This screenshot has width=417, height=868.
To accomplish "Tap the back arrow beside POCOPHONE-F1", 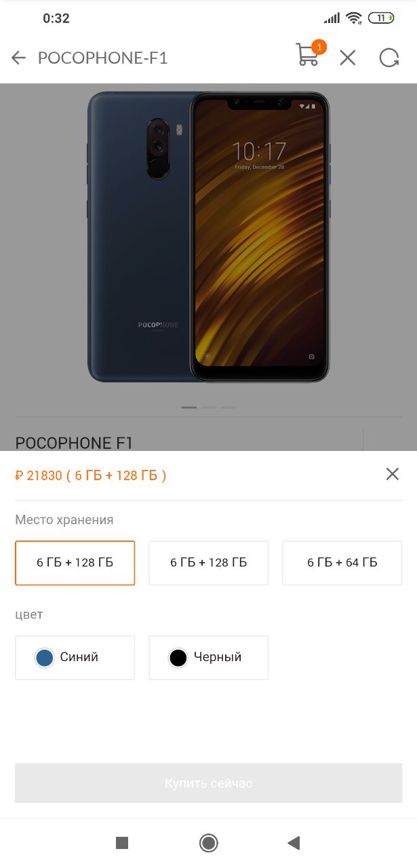I will 18,58.
